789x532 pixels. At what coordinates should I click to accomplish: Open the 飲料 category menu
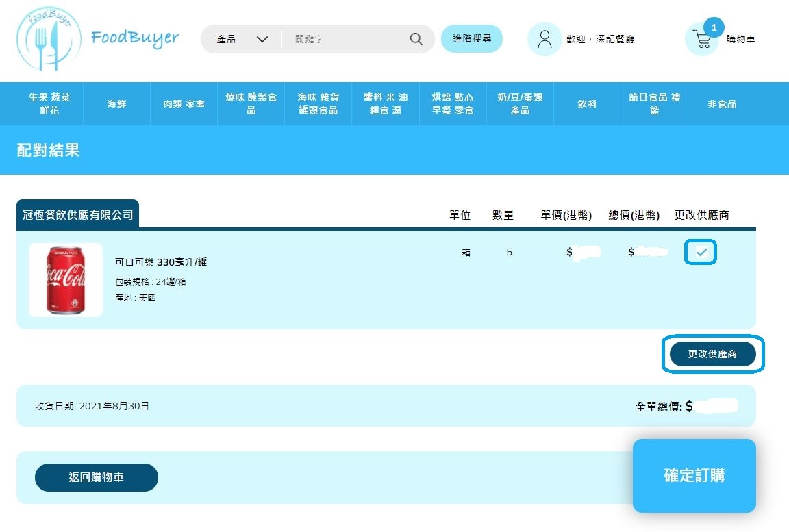pos(587,103)
